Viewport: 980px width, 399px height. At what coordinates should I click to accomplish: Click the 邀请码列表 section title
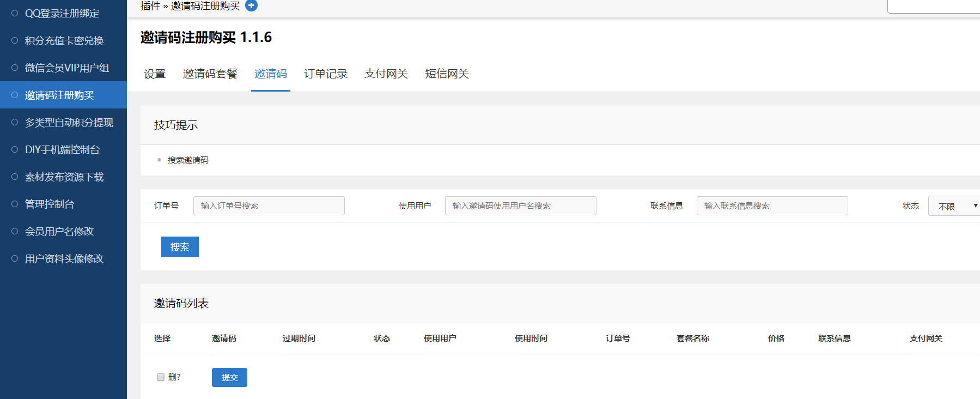click(x=181, y=303)
